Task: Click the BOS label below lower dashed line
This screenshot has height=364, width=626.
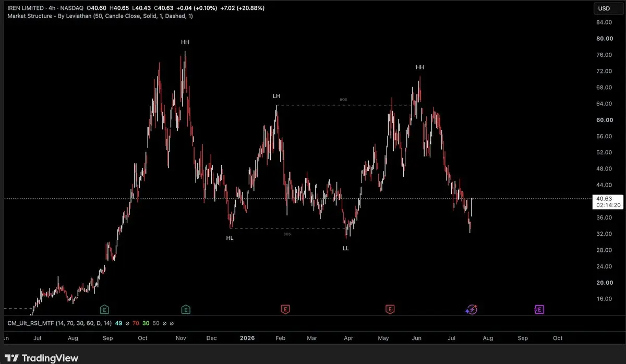Action: [x=287, y=234]
